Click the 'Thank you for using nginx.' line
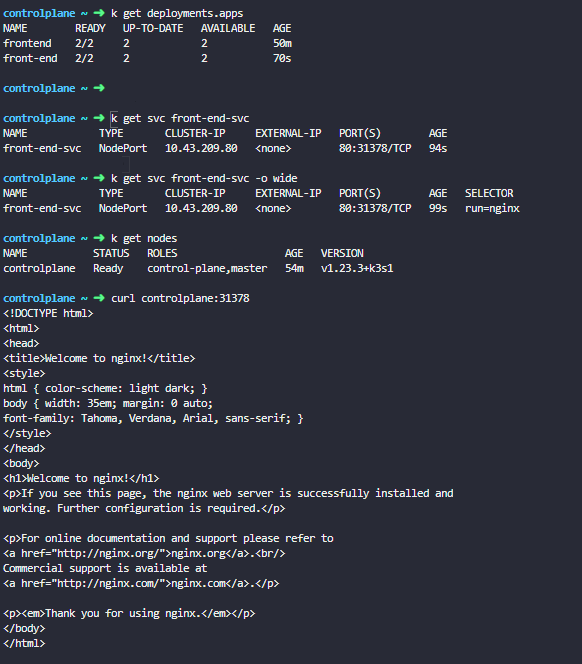Viewport: 582px width, 664px height. 129,614
